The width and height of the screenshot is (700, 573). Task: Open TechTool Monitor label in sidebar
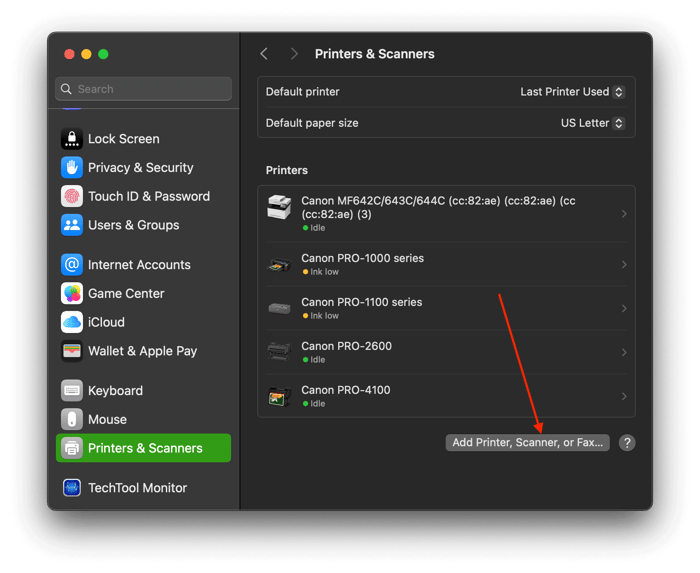point(138,488)
